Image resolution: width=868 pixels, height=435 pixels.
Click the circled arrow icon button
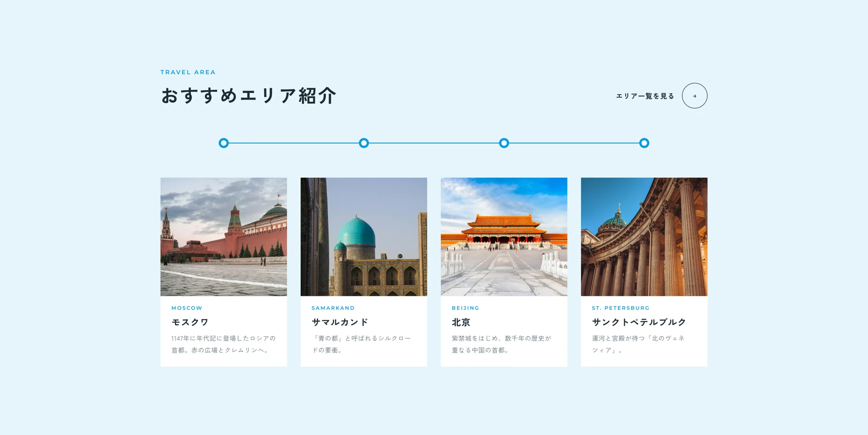point(694,96)
